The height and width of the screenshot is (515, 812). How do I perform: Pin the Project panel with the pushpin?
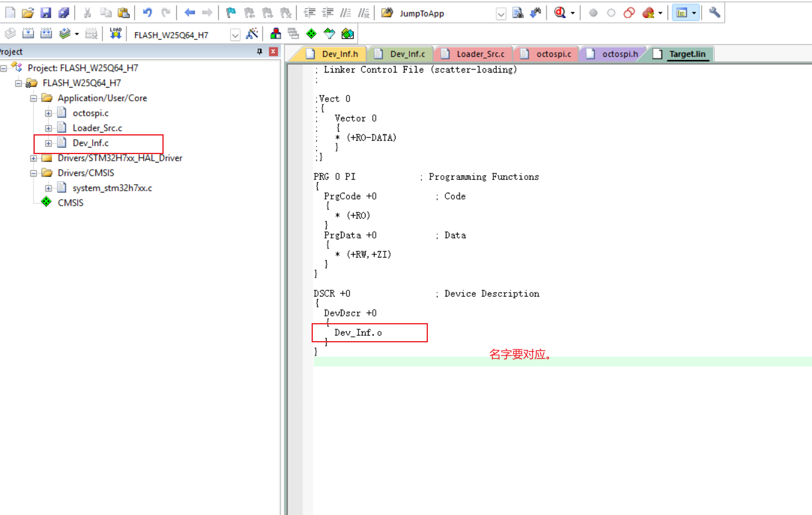click(x=259, y=52)
